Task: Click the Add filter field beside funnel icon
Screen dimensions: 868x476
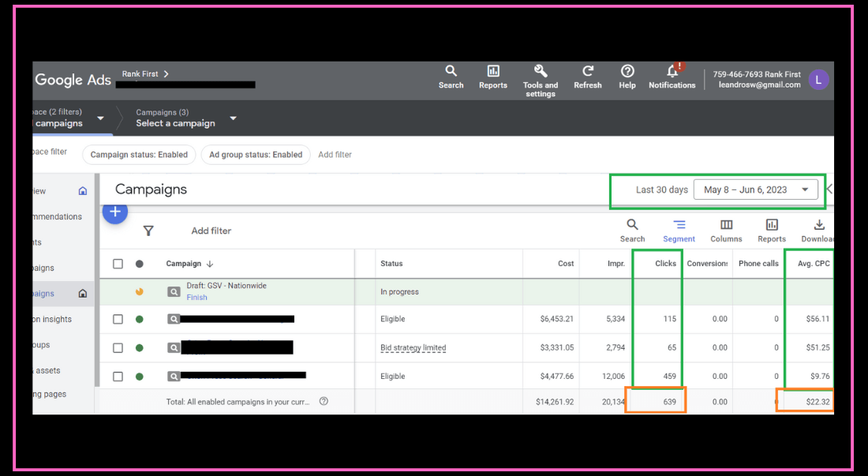Action: [x=211, y=231]
